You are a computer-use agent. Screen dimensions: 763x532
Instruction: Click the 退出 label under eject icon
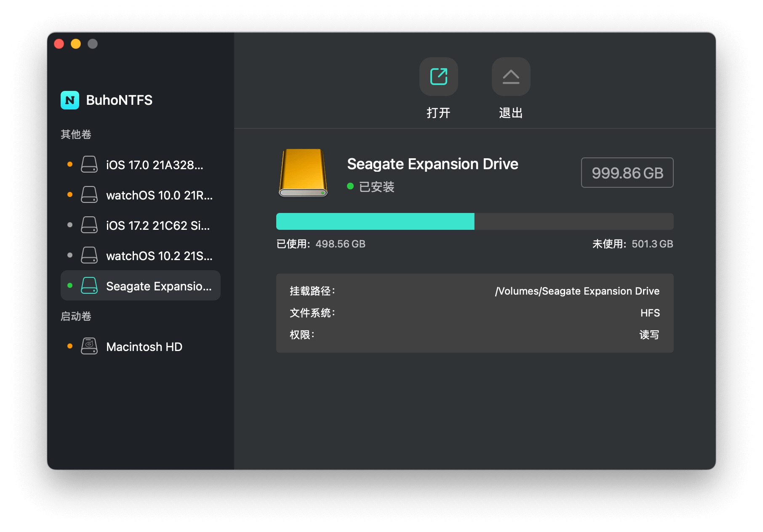tap(511, 113)
